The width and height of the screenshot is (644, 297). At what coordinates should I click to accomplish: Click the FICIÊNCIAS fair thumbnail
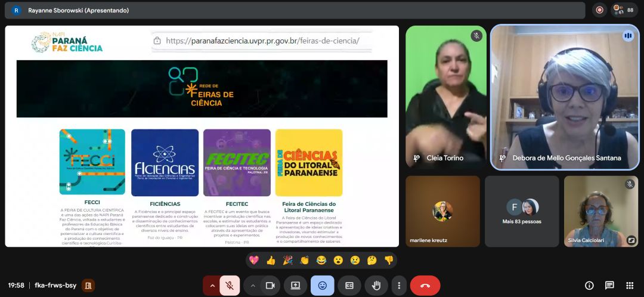(165, 162)
